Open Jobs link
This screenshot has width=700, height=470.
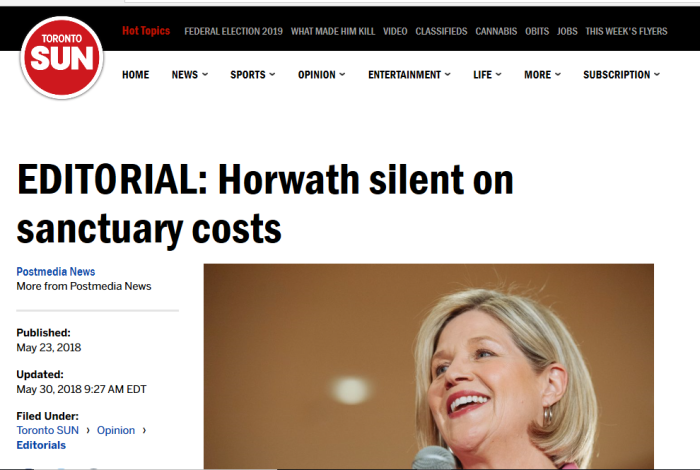coord(567,31)
